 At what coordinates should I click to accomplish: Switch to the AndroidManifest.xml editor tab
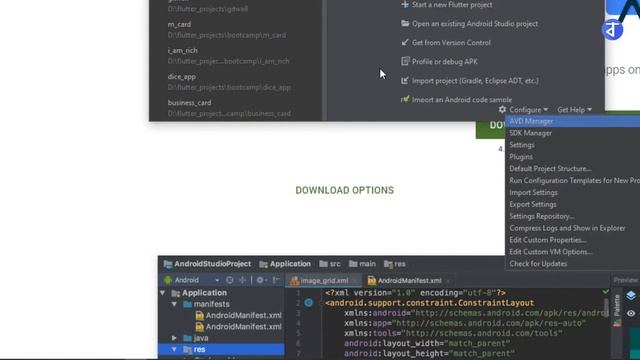409,280
